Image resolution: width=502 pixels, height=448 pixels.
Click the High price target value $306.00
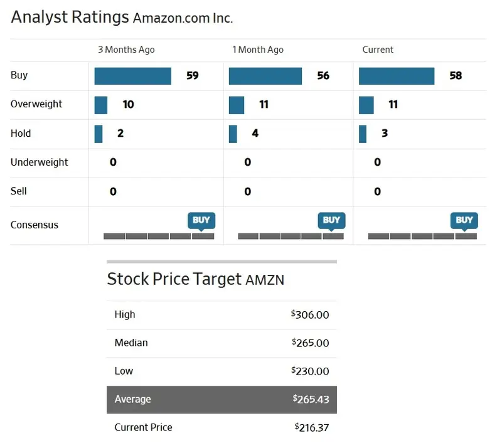[310, 315]
